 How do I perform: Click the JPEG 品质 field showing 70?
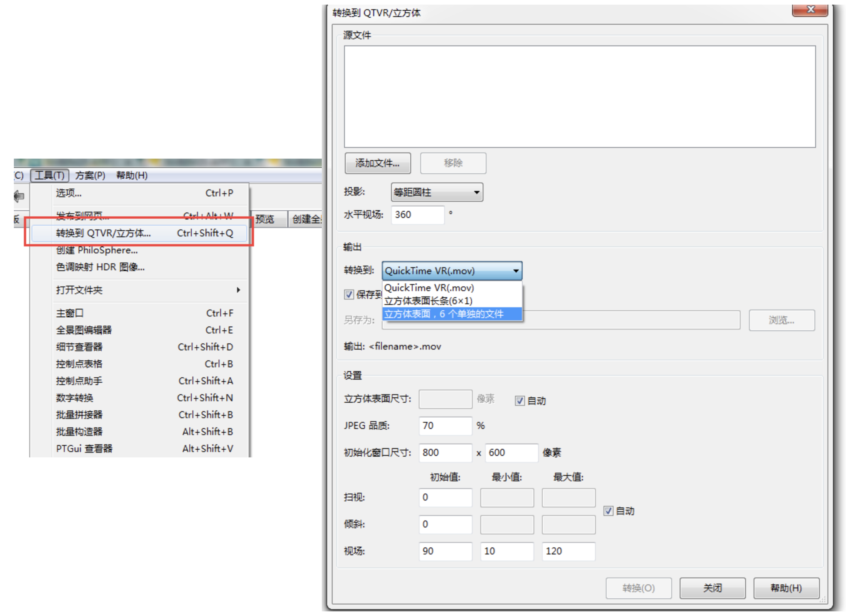click(x=445, y=425)
